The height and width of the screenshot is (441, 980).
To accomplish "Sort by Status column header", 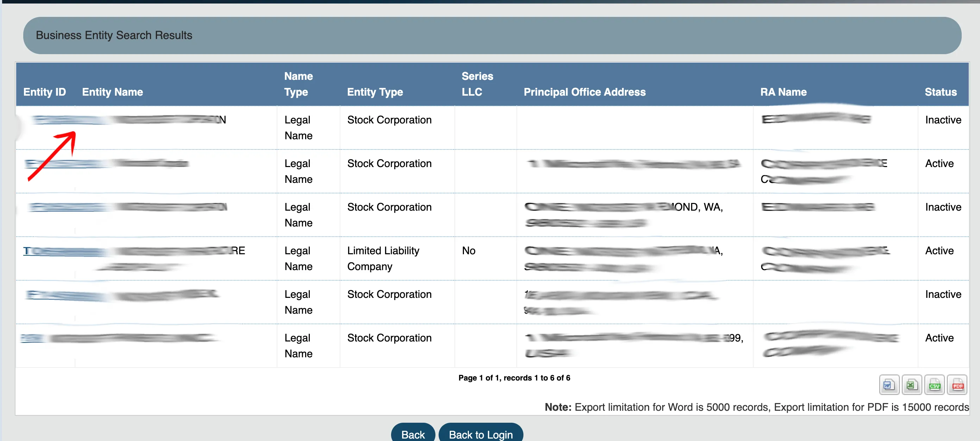I will coord(941,92).
